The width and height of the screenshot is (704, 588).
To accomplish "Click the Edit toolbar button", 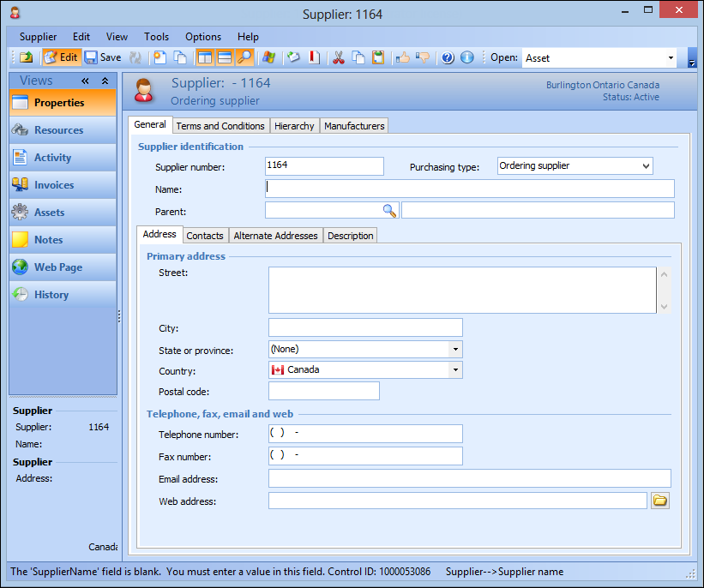I will click(60, 57).
